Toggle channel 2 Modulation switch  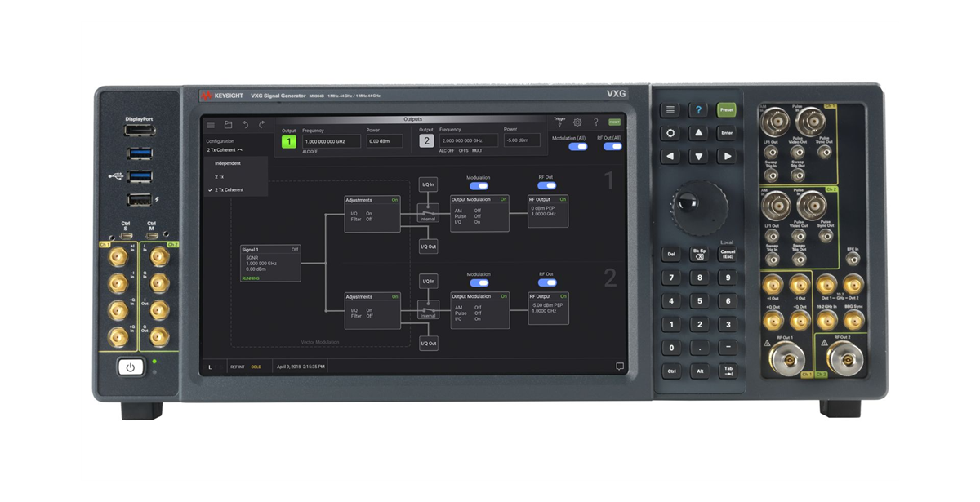coord(479,283)
